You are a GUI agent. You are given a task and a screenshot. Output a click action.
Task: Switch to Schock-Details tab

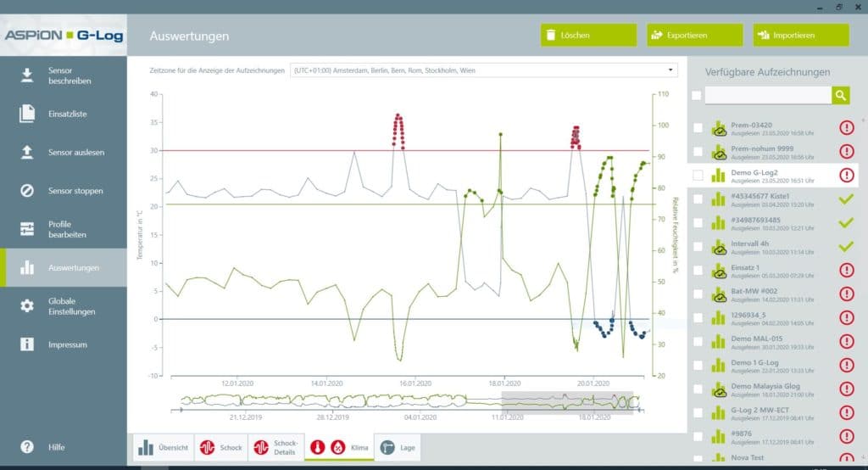click(x=276, y=447)
